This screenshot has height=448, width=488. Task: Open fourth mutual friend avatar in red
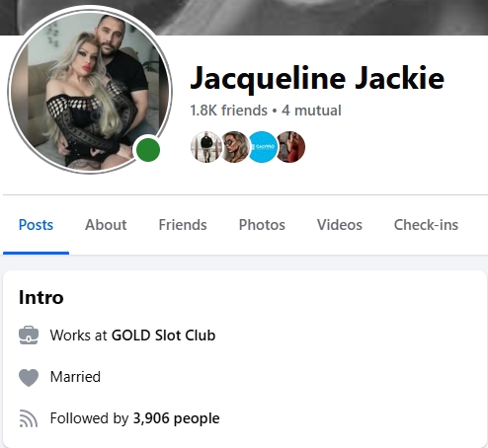click(290, 147)
